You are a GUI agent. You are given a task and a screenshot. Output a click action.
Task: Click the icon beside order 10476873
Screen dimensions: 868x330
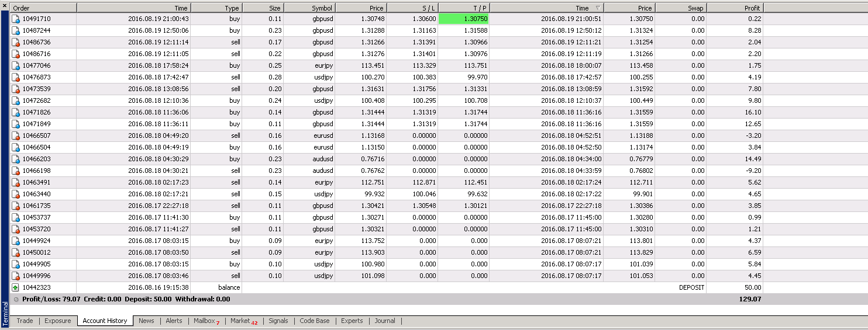tap(16, 77)
